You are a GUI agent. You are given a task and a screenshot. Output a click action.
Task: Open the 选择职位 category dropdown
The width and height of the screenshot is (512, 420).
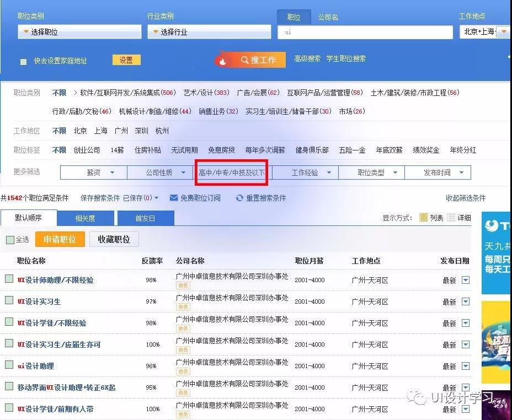tap(79, 32)
